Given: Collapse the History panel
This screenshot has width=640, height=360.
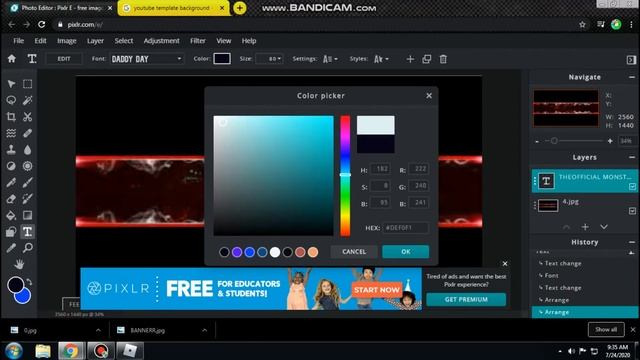Looking at the screenshot, I should [632, 242].
